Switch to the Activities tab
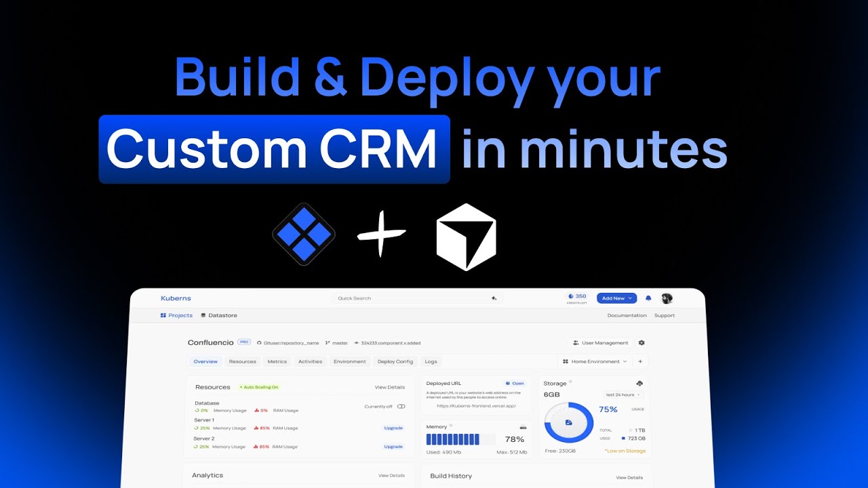Viewport: 868px width, 488px height. [x=310, y=361]
